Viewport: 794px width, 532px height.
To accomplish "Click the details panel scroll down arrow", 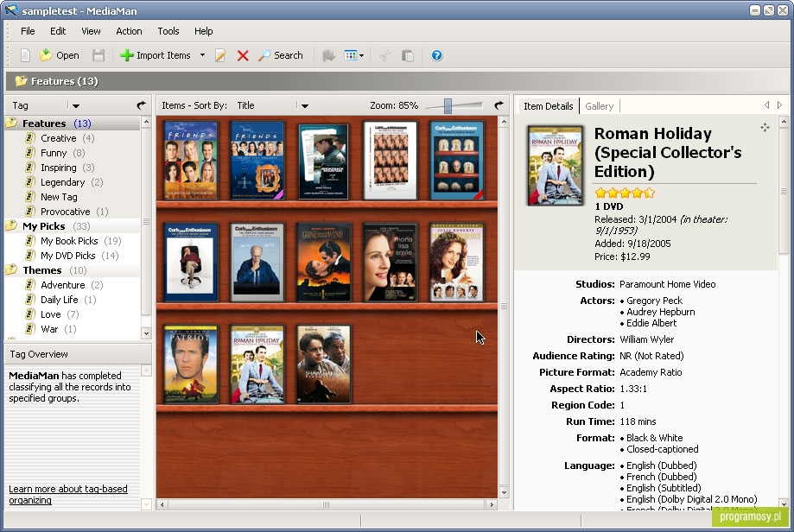I will 784,503.
